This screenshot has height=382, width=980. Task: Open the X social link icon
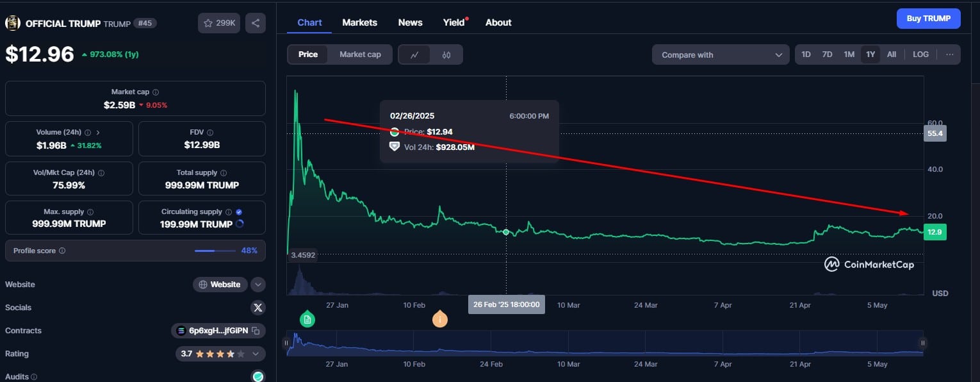(x=258, y=308)
